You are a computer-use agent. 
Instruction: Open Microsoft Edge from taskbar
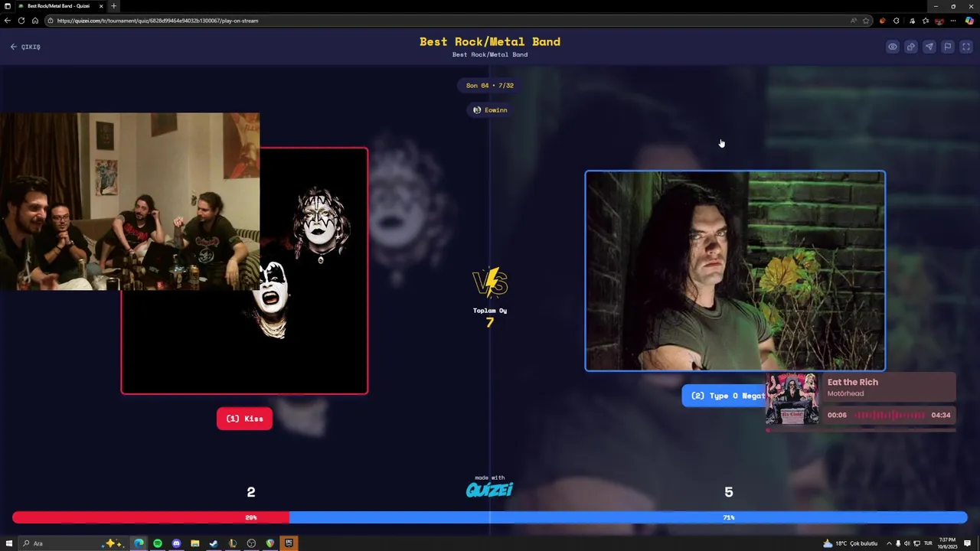tap(139, 543)
